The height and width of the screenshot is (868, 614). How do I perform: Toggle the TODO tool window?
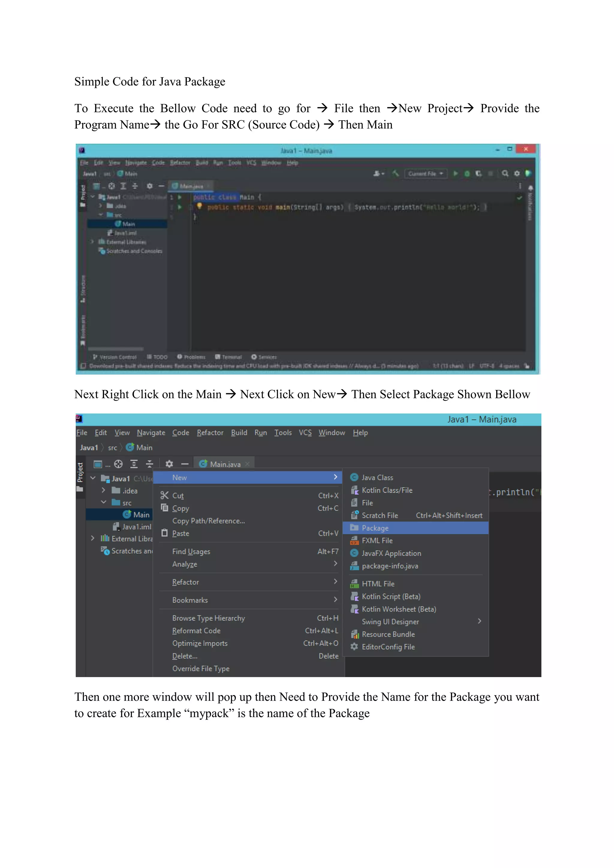[157, 357]
